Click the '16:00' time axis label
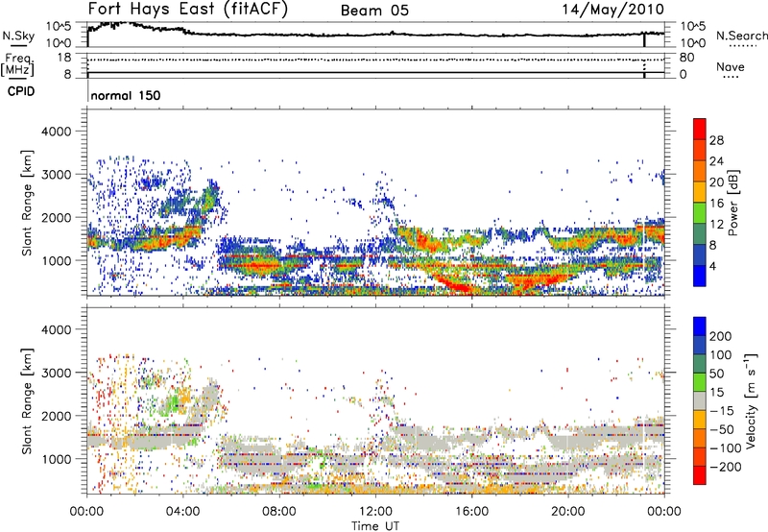This screenshot has width=768, height=532. (471, 512)
